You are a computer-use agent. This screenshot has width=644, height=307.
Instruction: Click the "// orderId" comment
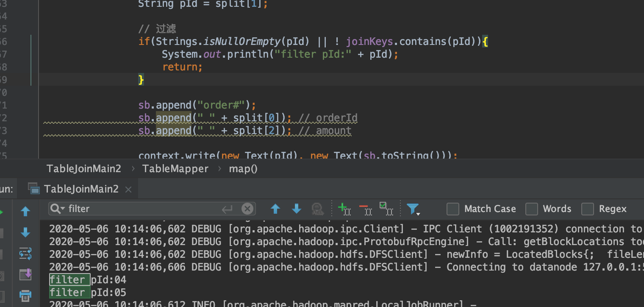(328, 118)
